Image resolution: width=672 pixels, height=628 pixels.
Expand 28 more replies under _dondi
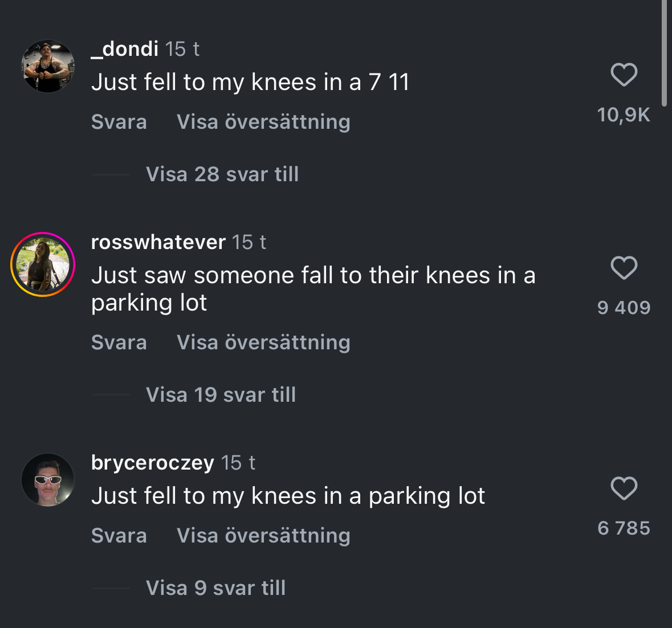222,174
